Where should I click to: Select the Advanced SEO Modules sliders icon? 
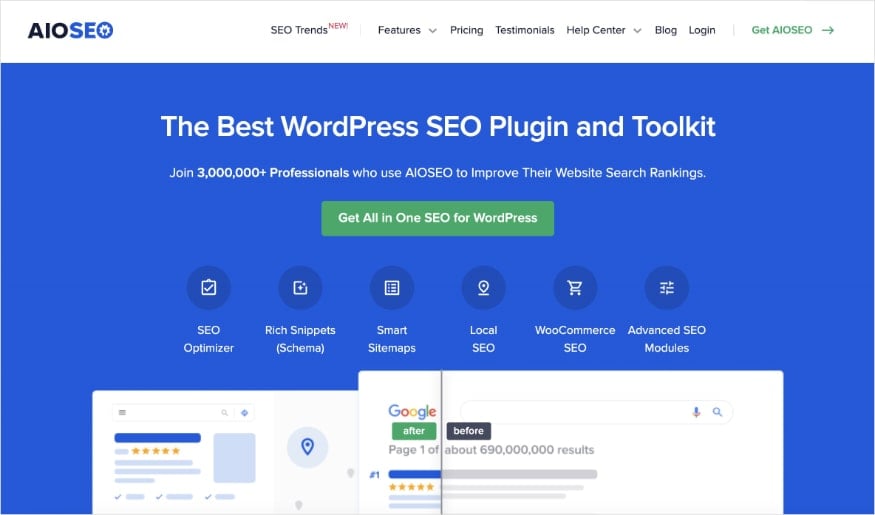click(x=666, y=287)
